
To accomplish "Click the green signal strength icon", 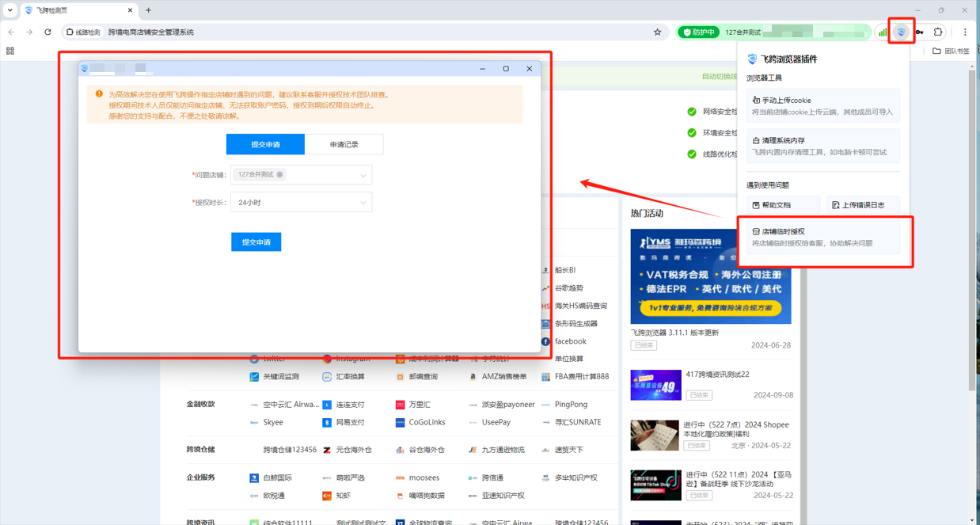I will click(x=882, y=32).
